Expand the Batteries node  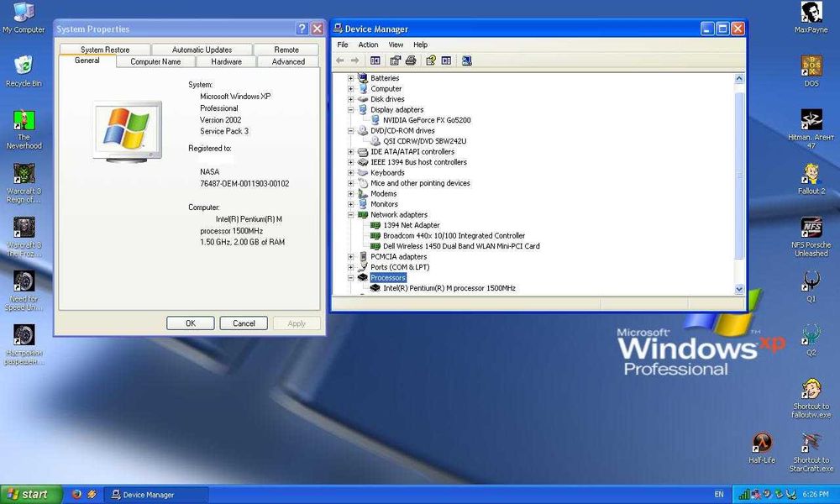[350, 78]
